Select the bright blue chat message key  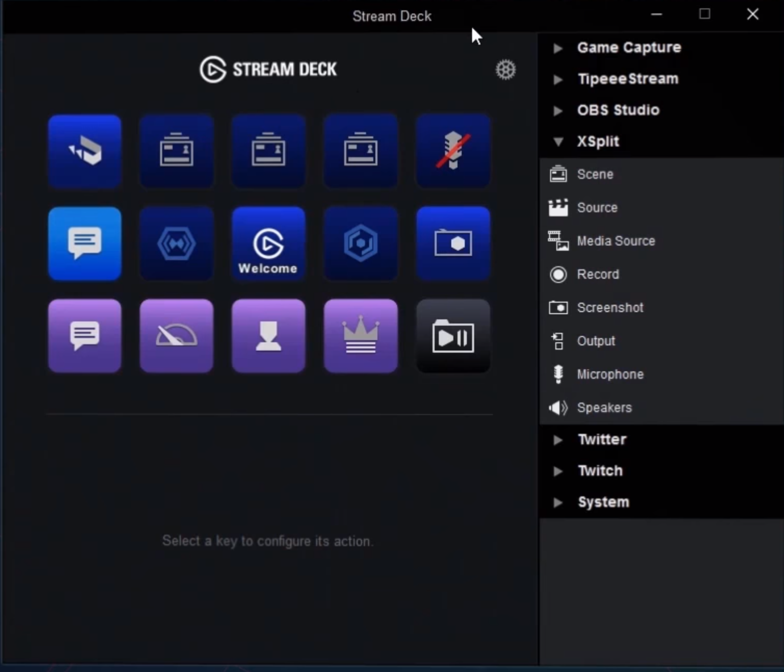click(85, 243)
